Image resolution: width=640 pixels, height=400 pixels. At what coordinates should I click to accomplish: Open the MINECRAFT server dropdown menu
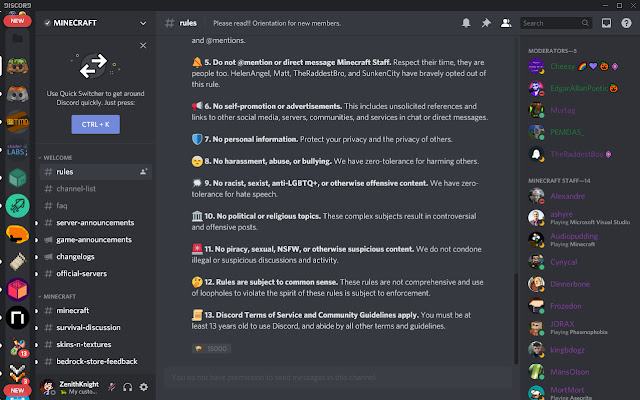(x=144, y=22)
